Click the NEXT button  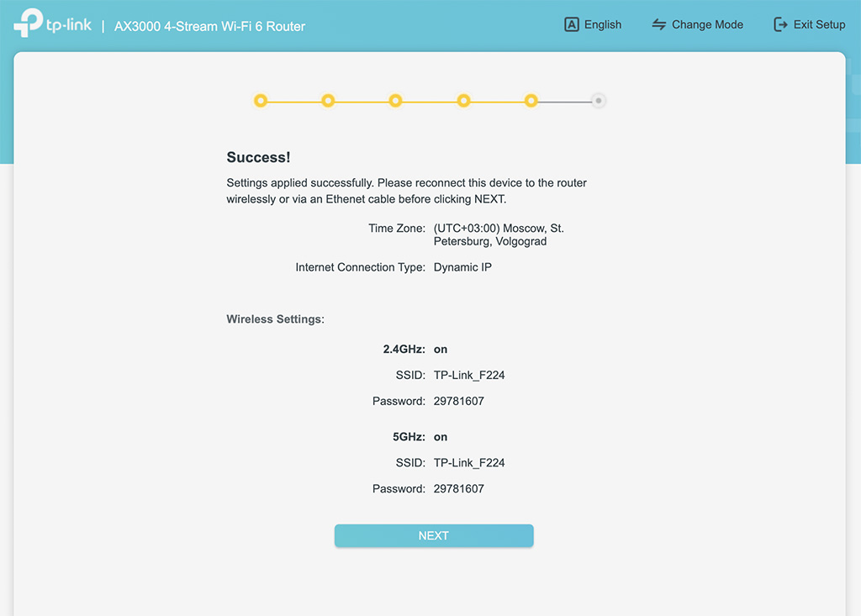pos(434,535)
